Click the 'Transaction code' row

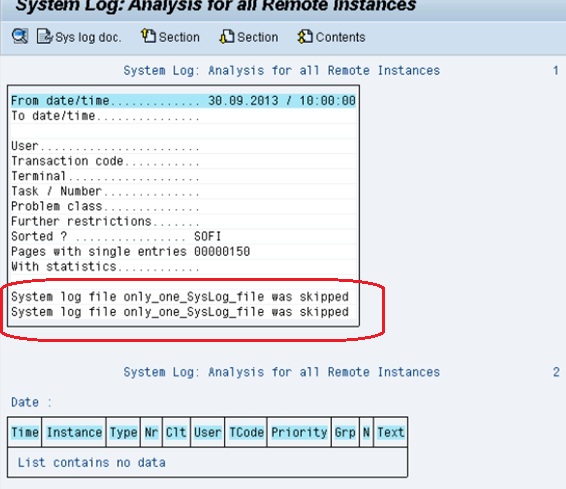183,161
